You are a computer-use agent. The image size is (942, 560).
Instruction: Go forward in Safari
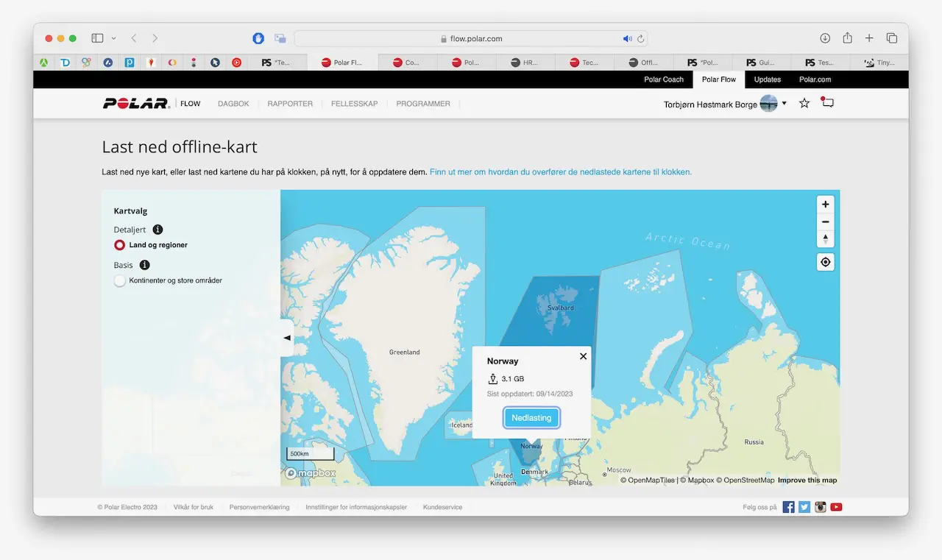[x=155, y=38]
